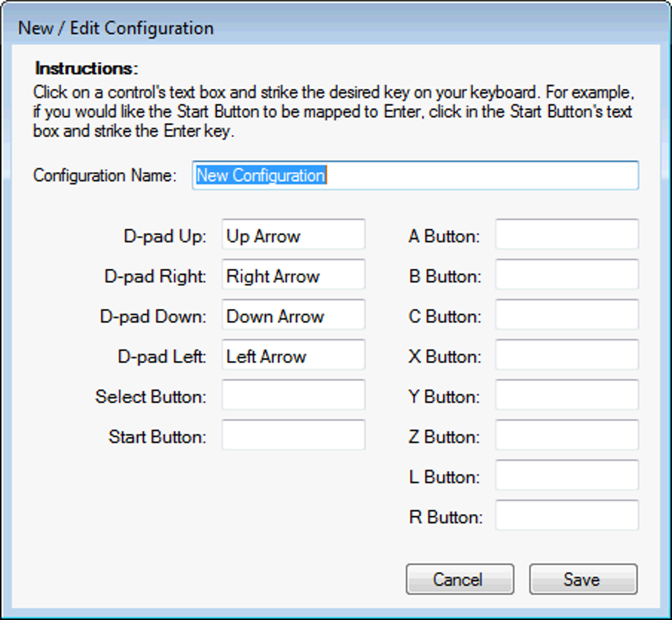Click the Configuration Name text field

pos(415,175)
